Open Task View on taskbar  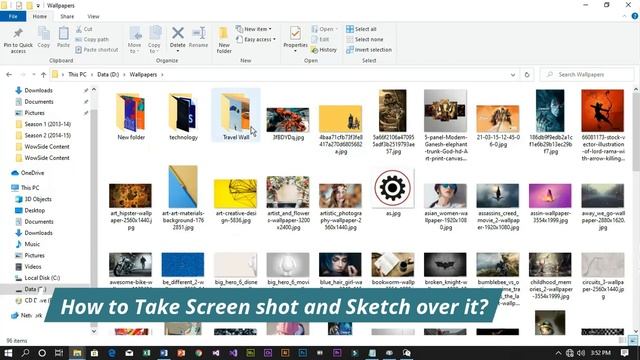click(x=59, y=353)
